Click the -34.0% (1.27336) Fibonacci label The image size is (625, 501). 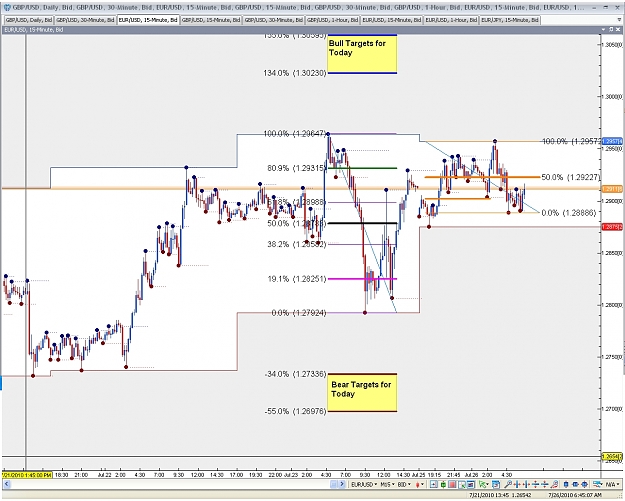(x=295, y=374)
